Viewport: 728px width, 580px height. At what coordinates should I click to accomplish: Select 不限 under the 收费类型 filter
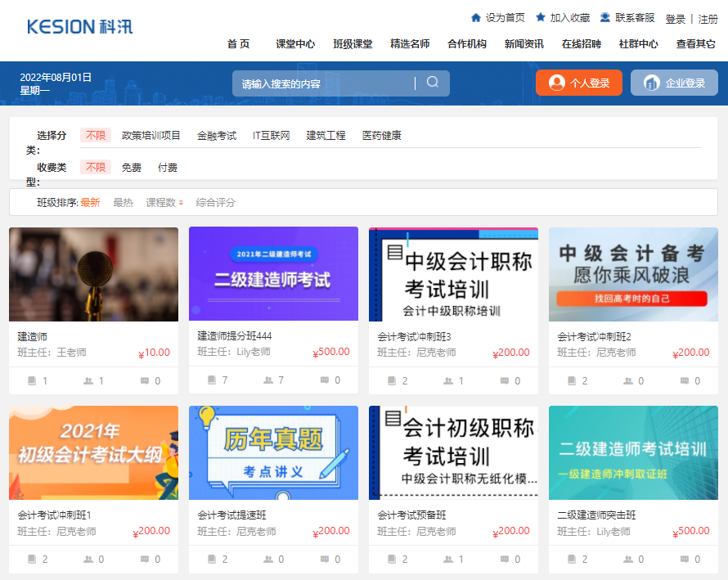click(x=96, y=167)
